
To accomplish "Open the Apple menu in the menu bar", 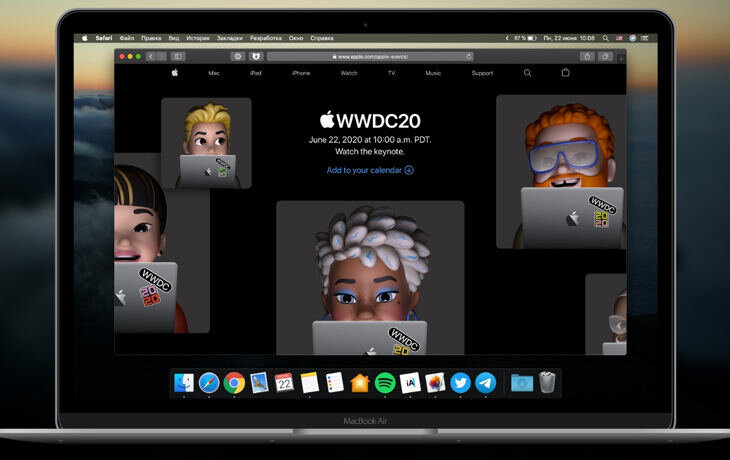I will [x=85, y=38].
